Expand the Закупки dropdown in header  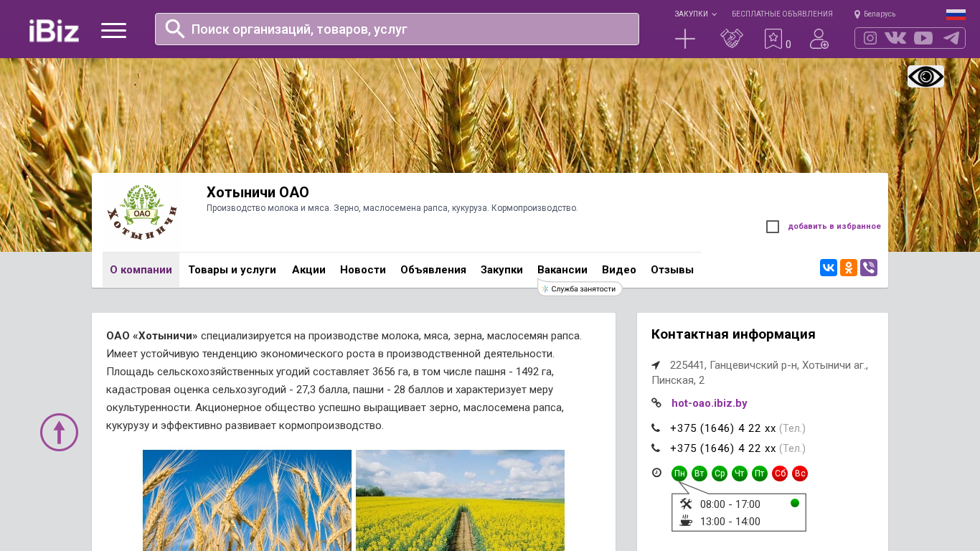[x=695, y=14]
